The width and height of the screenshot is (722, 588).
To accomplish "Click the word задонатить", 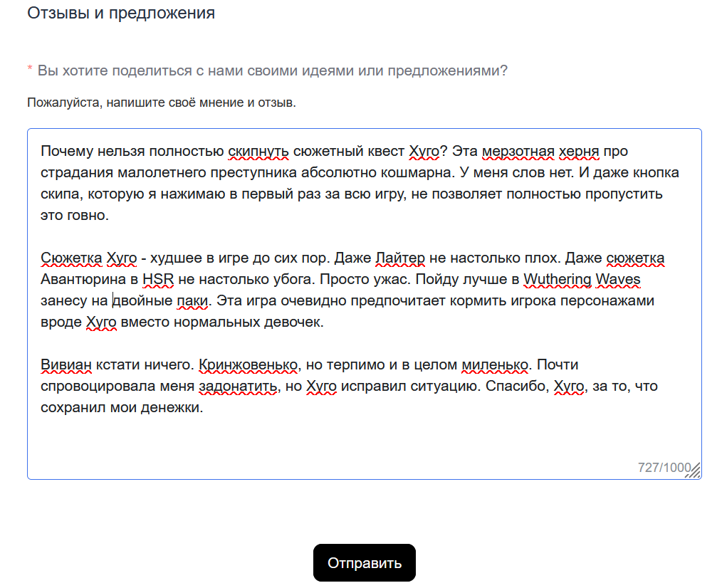I will pyautogui.click(x=238, y=386).
